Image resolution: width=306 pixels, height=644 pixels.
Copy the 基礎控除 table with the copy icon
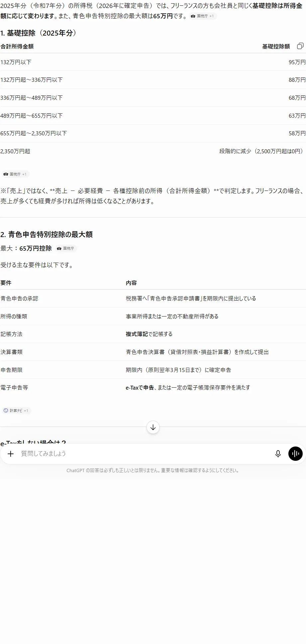pyautogui.click(x=300, y=46)
